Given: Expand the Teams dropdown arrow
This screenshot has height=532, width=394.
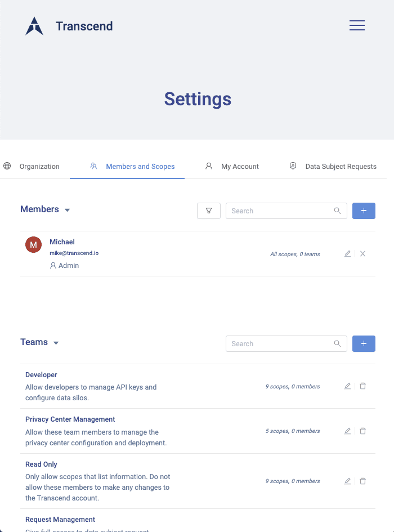Looking at the screenshot, I should click(x=56, y=343).
